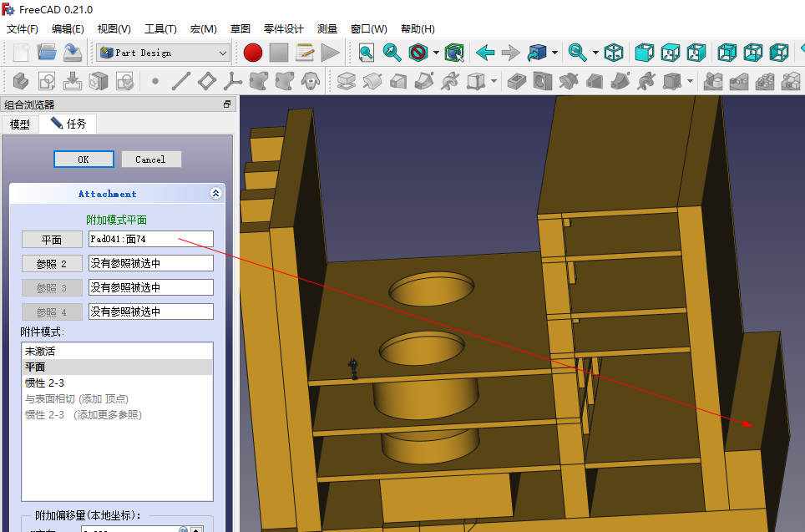Click the OK button
The height and width of the screenshot is (532, 805).
tap(84, 160)
